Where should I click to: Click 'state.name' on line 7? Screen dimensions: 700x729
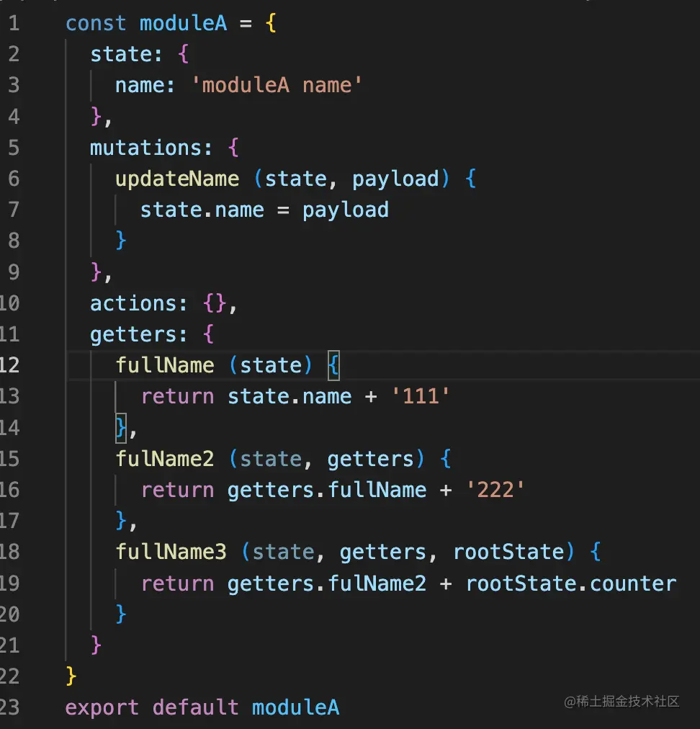point(202,210)
